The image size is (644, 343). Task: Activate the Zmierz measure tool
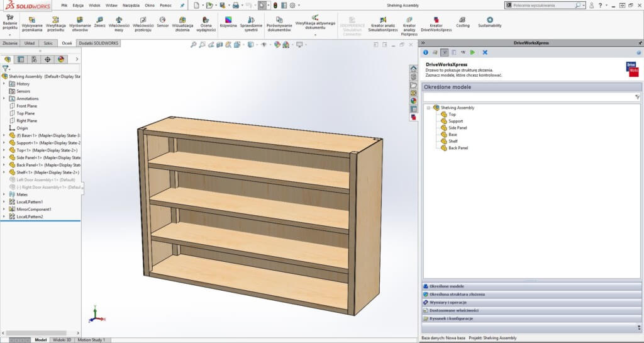pos(99,23)
